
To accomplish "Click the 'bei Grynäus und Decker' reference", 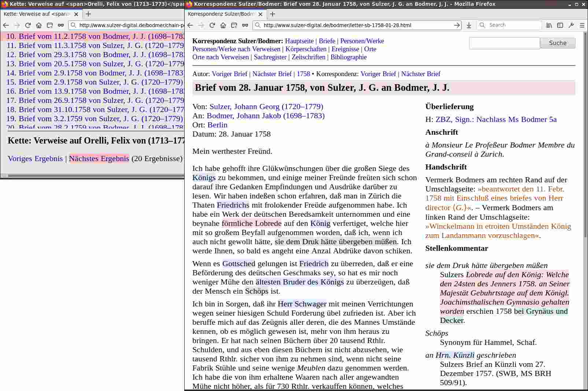I will (541, 312).
